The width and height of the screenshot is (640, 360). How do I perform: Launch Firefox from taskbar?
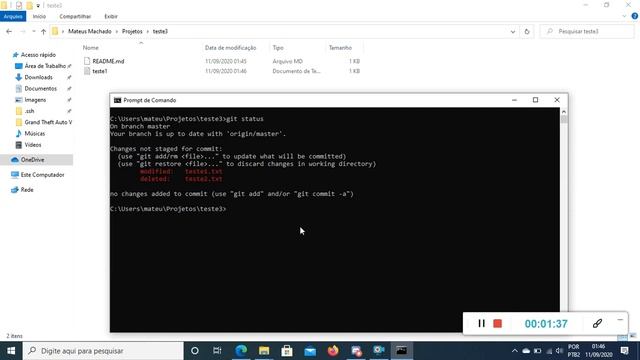pyautogui.click(x=333, y=351)
